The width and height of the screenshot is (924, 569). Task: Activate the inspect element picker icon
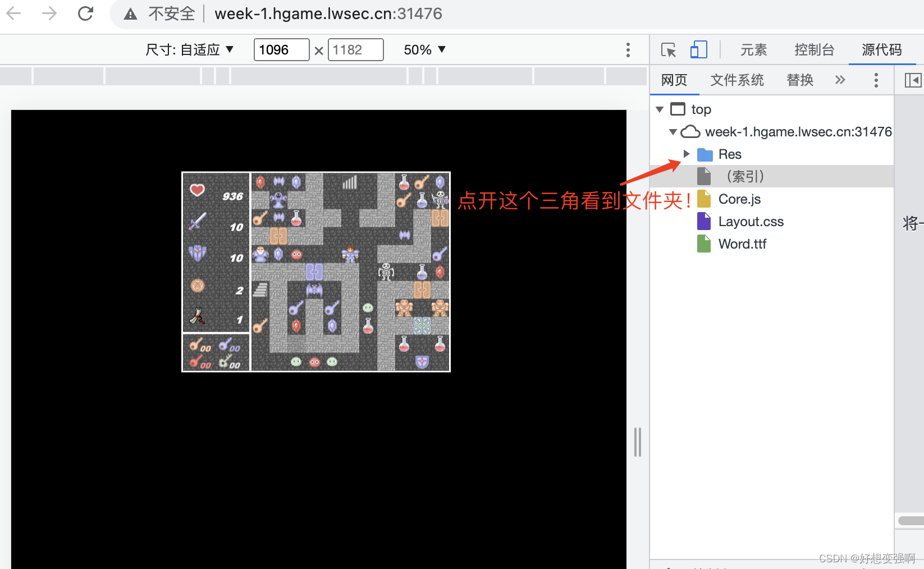pyautogui.click(x=669, y=50)
